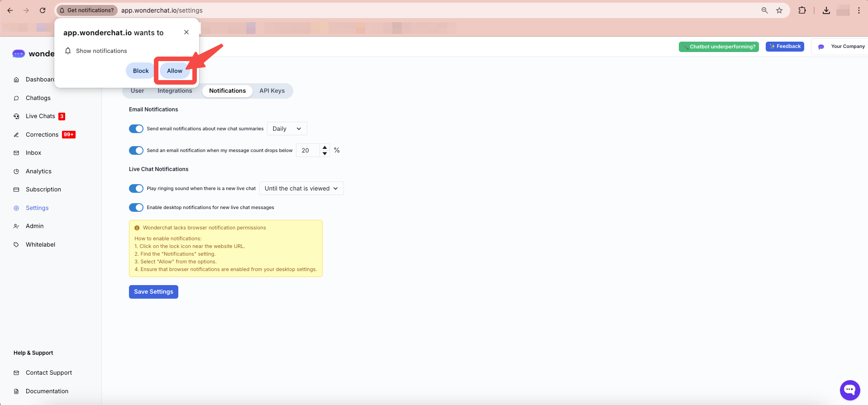Click the Whitelabel tag icon

point(16,245)
